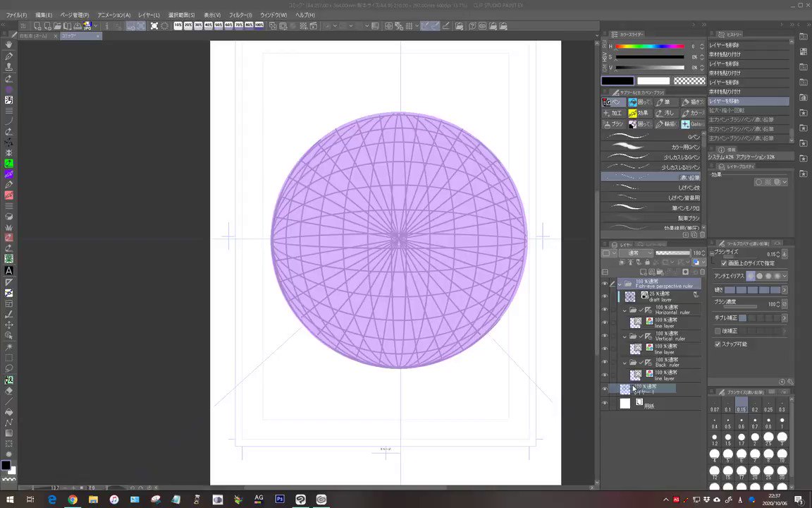Select the Move layer tool
Image resolution: width=812 pixels, height=508 pixels.
pyautogui.click(x=8, y=325)
